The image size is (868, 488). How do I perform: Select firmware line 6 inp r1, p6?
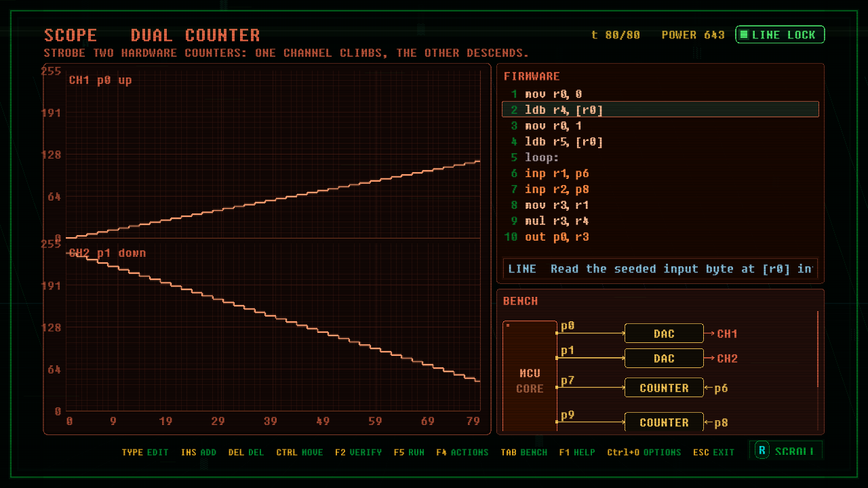coord(660,174)
